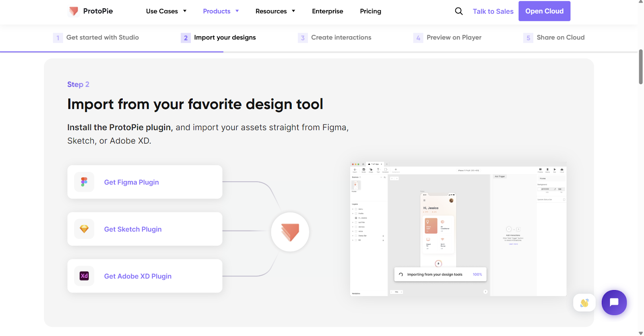Switch to step 1 Get started with Studio

click(x=102, y=37)
